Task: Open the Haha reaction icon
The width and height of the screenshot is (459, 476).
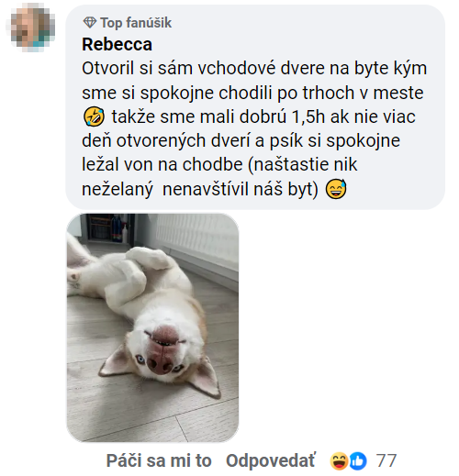Action: 339,460
